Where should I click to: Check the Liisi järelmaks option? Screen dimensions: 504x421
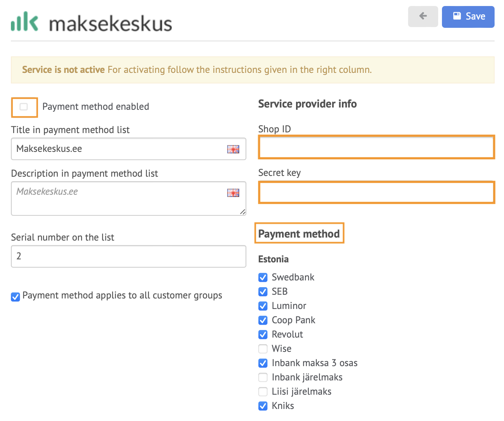pos(263,392)
